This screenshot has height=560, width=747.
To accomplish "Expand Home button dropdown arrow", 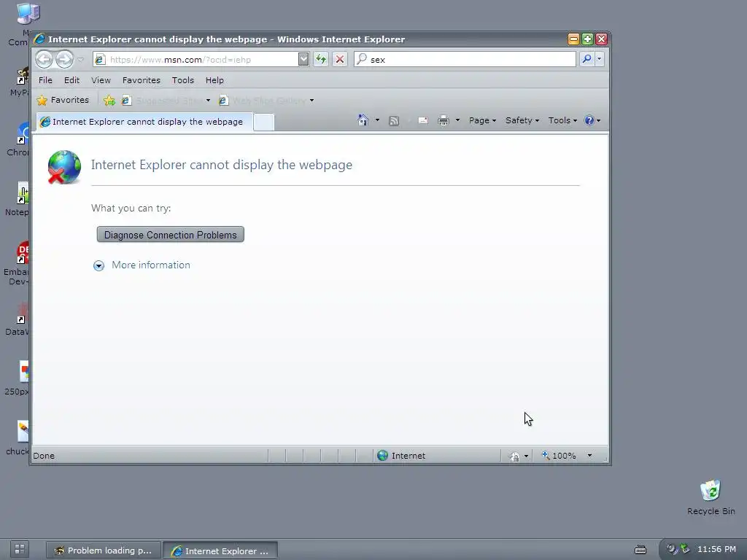I will [x=377, y=120].
